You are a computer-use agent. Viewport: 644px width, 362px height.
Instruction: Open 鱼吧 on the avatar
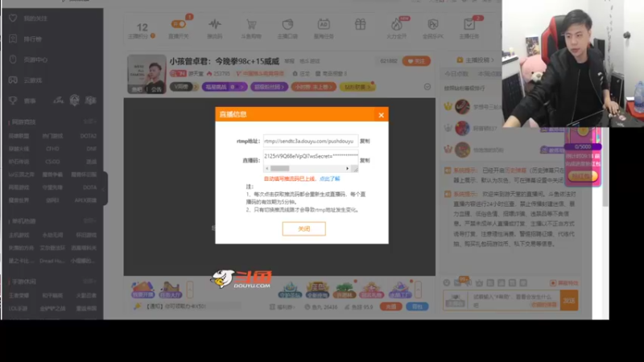(137, 89)
